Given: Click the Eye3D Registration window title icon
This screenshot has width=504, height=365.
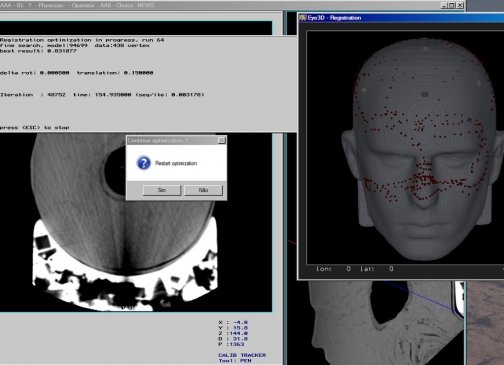Looking at the screenshot, I should (x=302, y=18).
